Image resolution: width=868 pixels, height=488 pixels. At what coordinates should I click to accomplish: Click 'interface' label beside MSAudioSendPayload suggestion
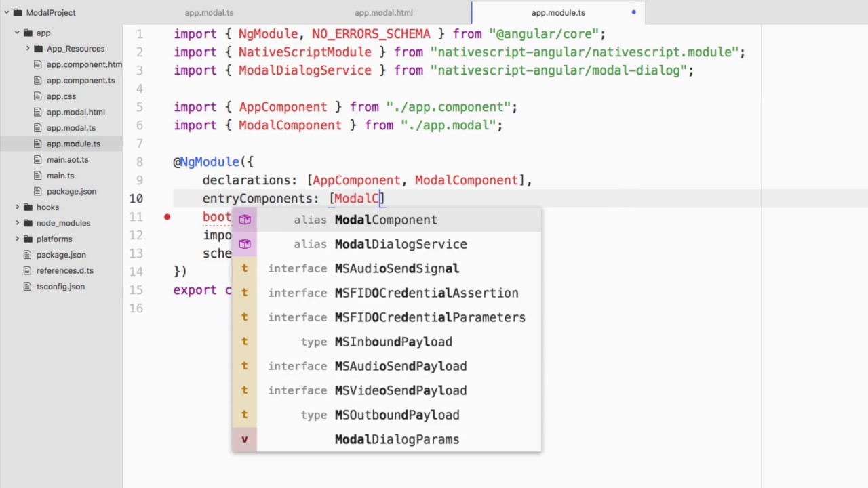297,366
